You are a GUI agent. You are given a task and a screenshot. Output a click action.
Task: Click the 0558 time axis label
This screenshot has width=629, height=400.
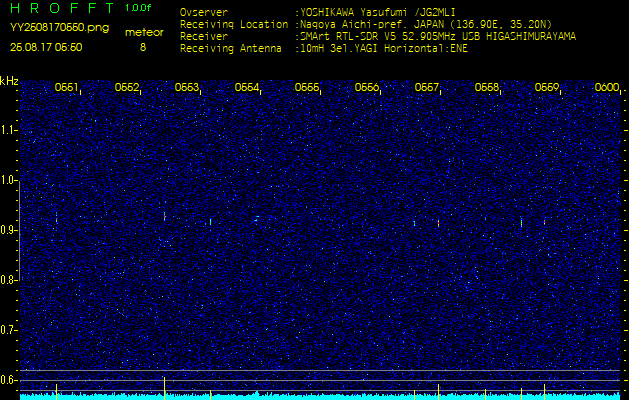click(x=486, y=87)
